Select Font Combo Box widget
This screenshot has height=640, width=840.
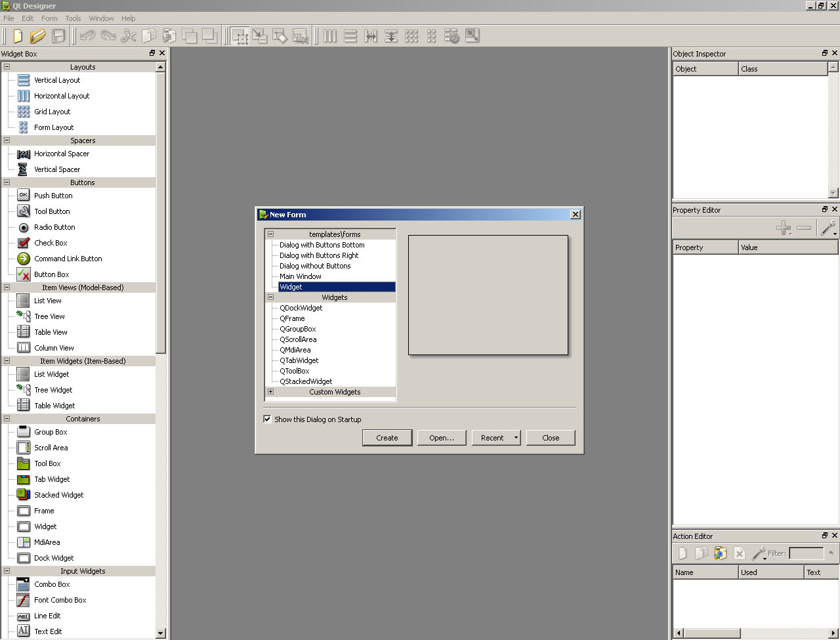pyautogui.click(x=60, y=600)
